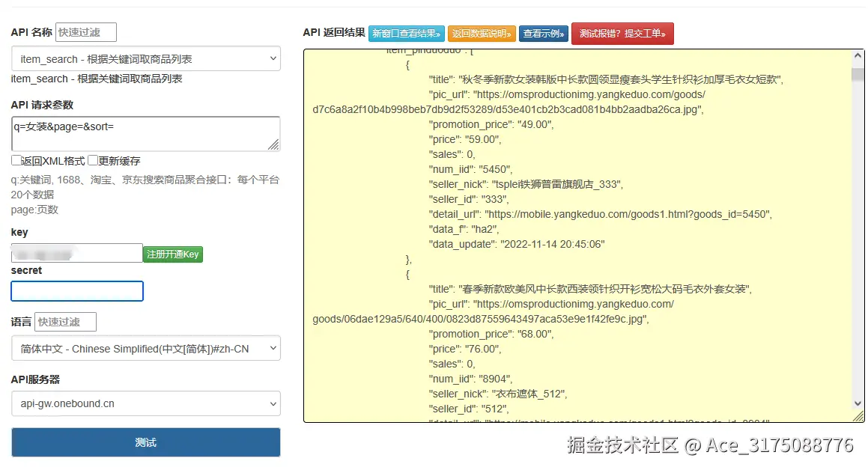Enable the return XML format checkbox

(x=16, y=160)
